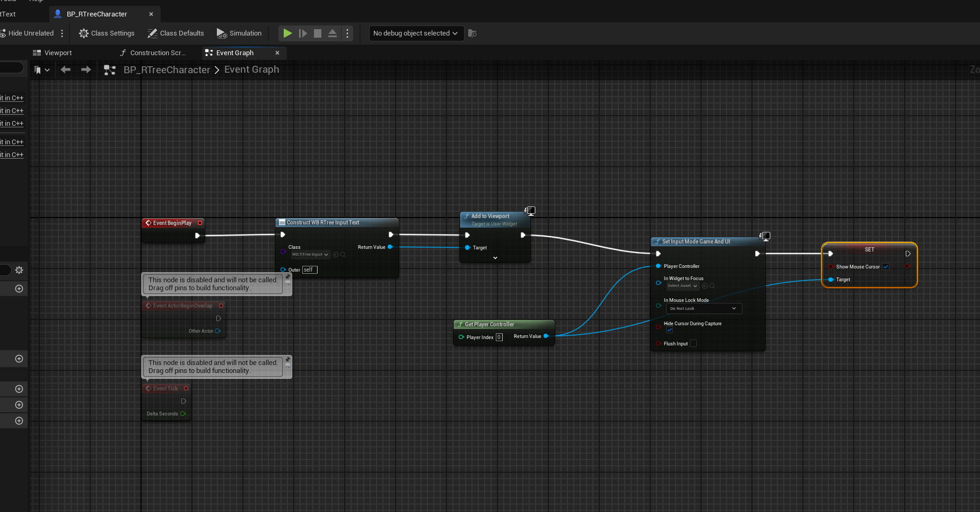Switch to the Viewport tab
This screenshot has width=980, height=512.
[52, 53]
